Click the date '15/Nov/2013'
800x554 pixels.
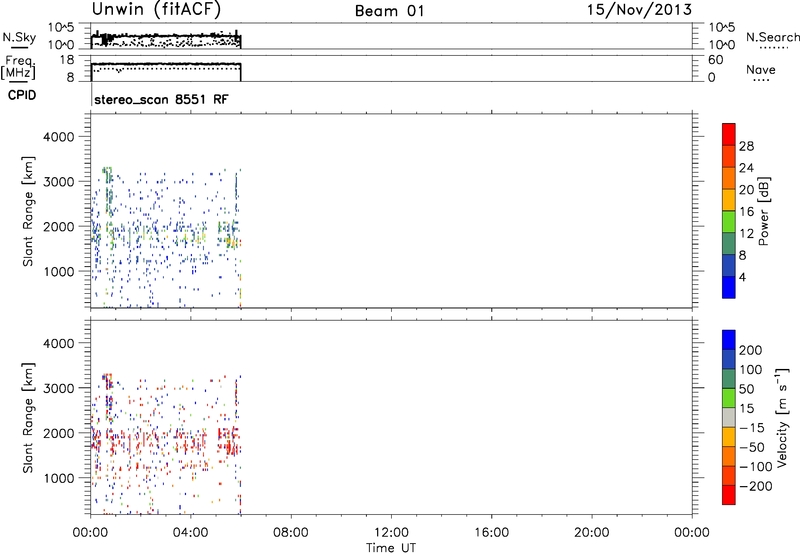tap(640, 10)
